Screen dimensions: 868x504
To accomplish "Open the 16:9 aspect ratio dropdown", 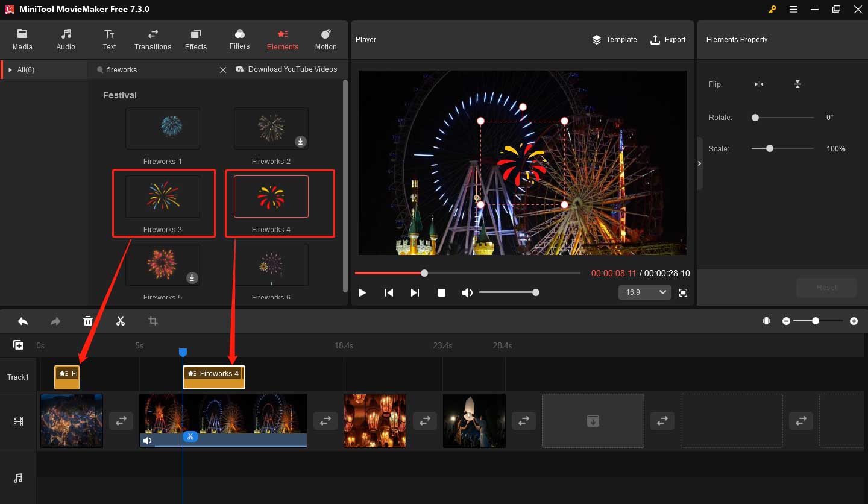I will (x=645, y=292).
